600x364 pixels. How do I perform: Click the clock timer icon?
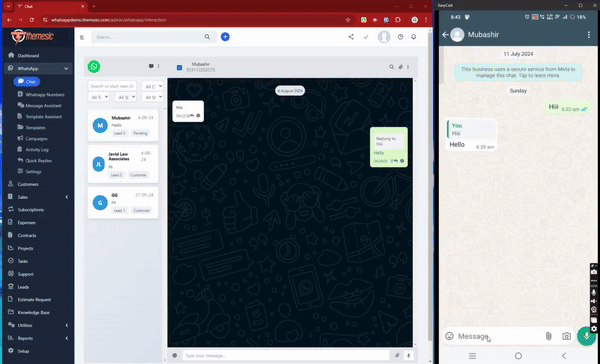[400, 37]
